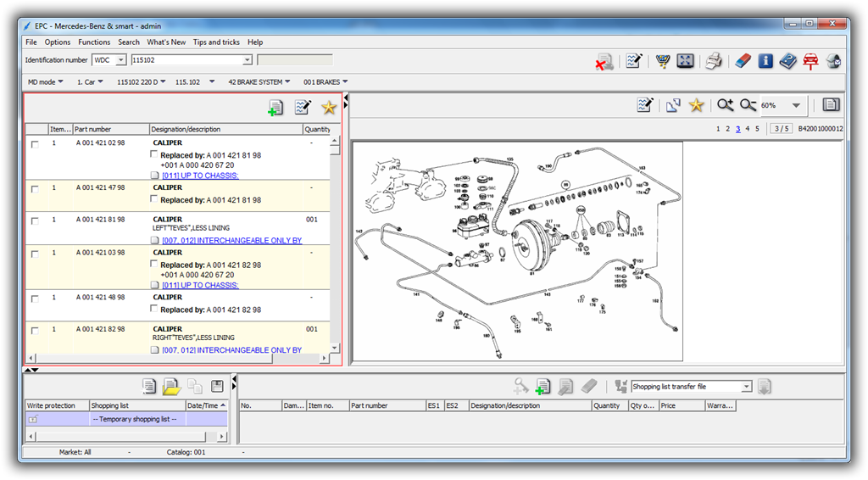The height and width of the screenshot is (480, 868).
Task: Click the red car icon
Action: tap(810, 61)
